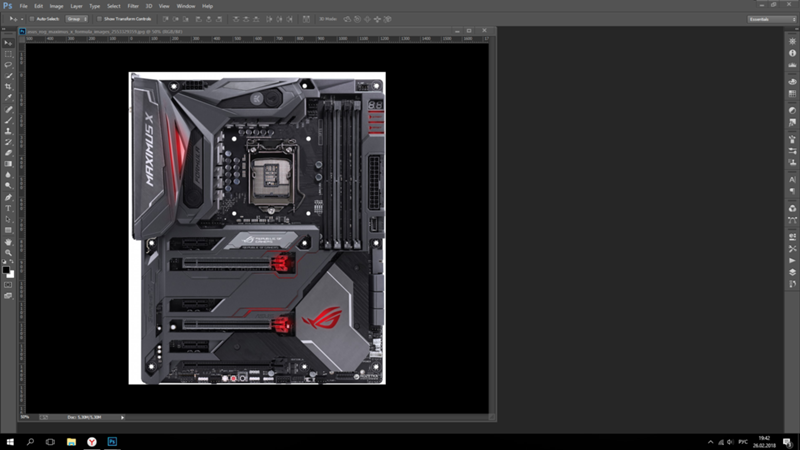
Task: Click the motherboard image on canvas
Action: [x=257, y=228]
